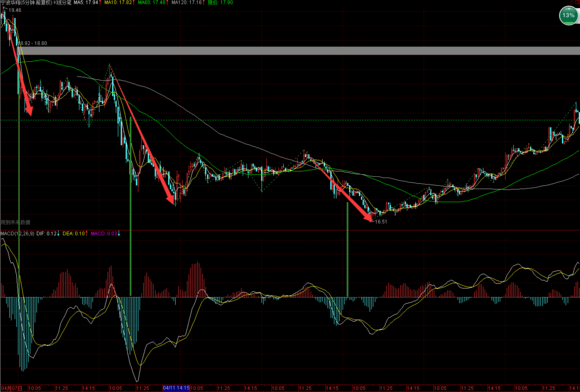
Task: Select the yellow DEA 0.10 label
Action: [x=75, y=234]
